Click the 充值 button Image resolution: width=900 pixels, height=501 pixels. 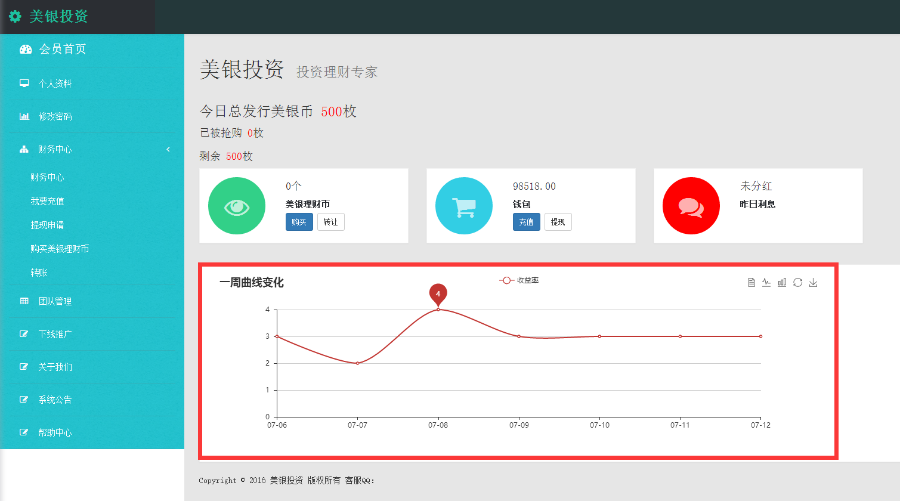526,222
